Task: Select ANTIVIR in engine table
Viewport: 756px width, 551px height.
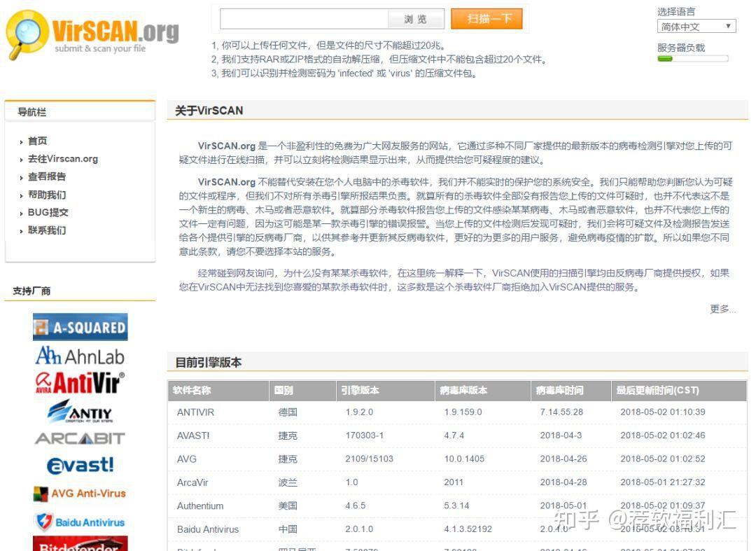Action: pos(195,412)
